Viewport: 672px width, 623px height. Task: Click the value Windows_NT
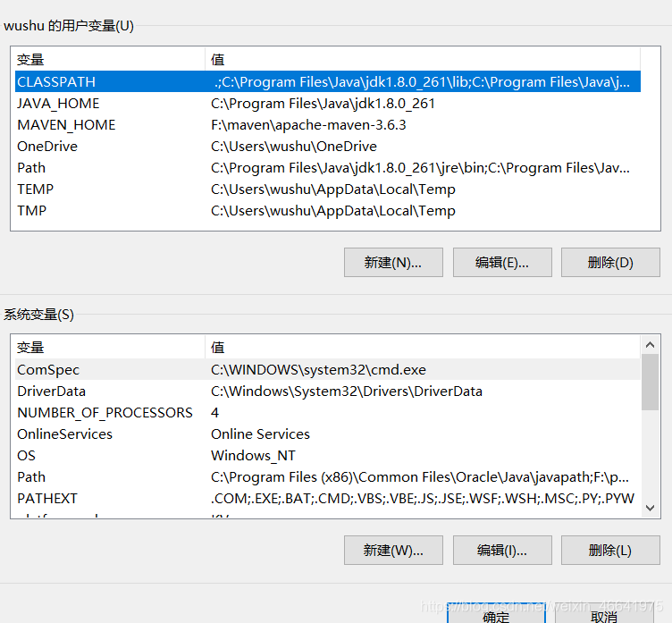253,455
